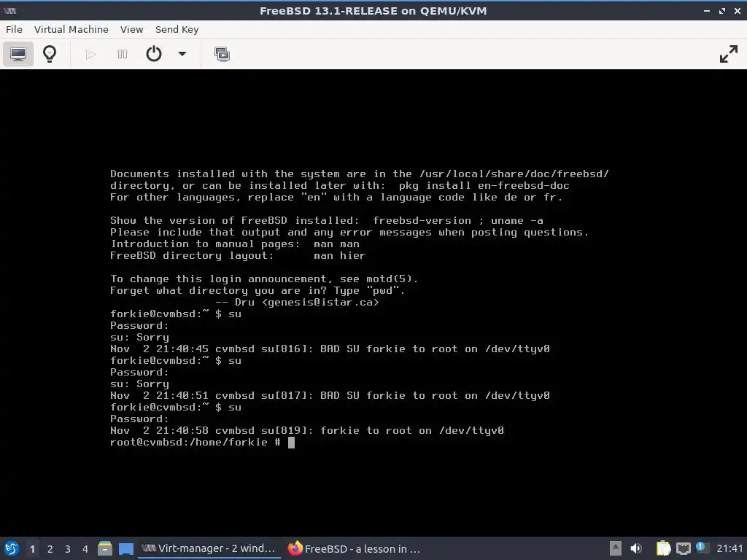The width and height of the screenshot is (747, 560).
Task: Pause the virtual machine
Action: 123,54
